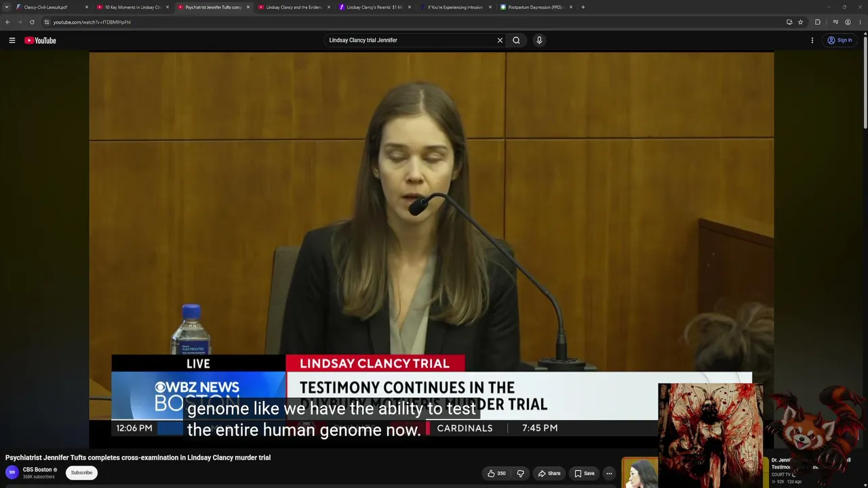Share this video
This screenshot has width=868, height=488.
click(549, 473)
